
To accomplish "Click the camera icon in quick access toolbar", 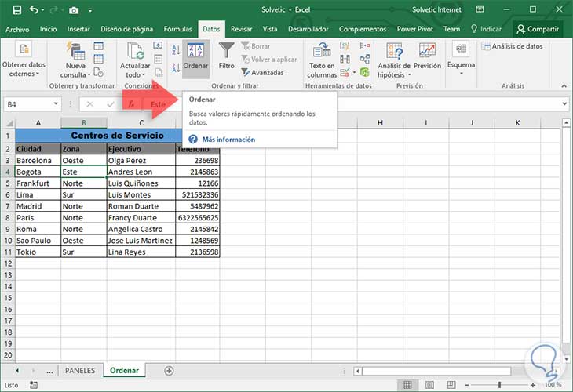I will tap(74, 10).
